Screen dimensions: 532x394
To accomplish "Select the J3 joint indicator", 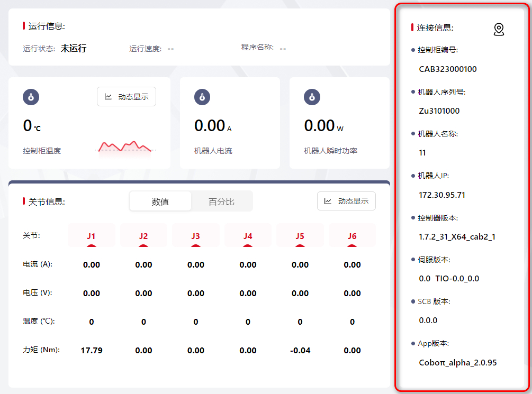I will tap(195, 236).
